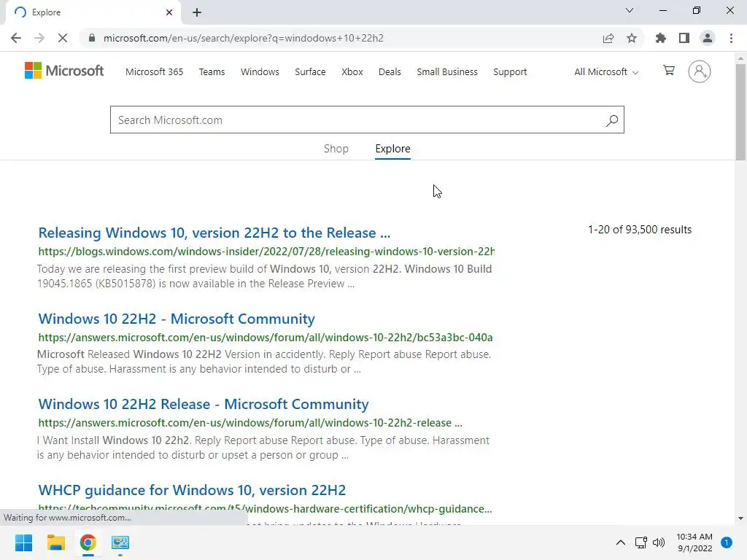Open Support nav item

510,72
